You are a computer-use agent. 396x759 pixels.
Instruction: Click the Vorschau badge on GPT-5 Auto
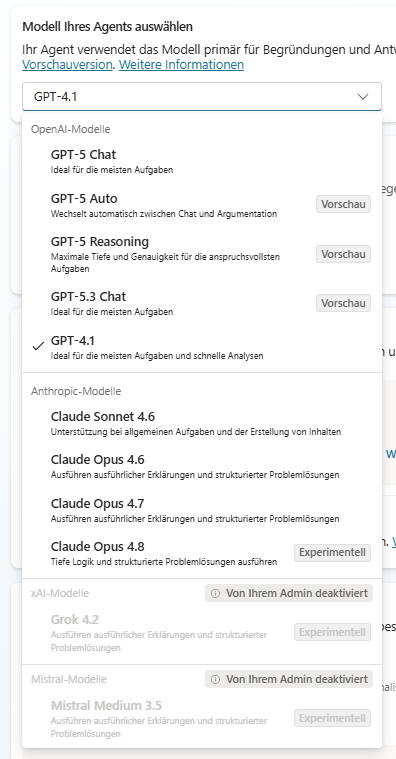344,204
